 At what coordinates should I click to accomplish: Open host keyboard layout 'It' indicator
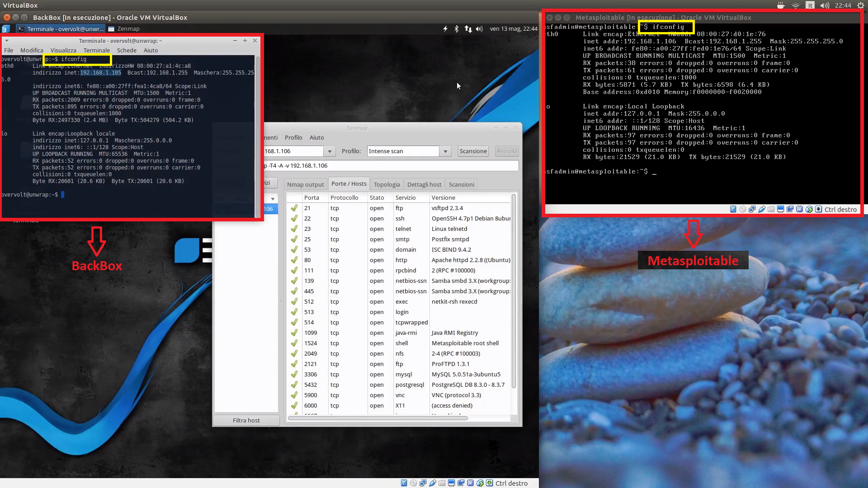click(810, 5)
